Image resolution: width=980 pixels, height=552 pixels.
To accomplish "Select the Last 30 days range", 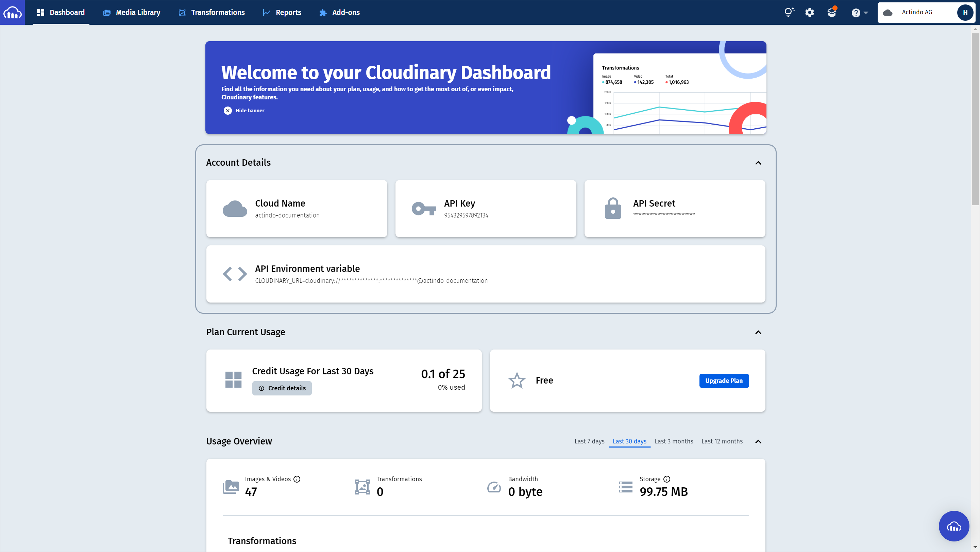I will (629, 441).
